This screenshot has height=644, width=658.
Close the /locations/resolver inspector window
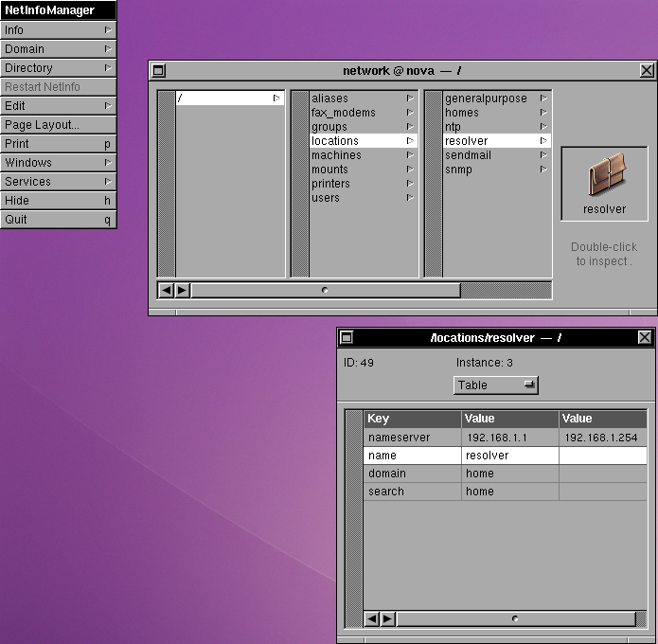click(x=645, y=337)
